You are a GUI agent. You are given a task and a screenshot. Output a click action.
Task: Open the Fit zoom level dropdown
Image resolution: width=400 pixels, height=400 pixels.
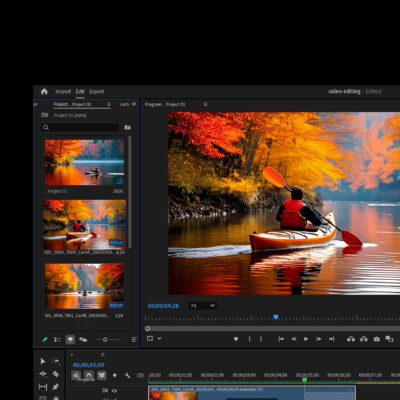tap(203, 306)
